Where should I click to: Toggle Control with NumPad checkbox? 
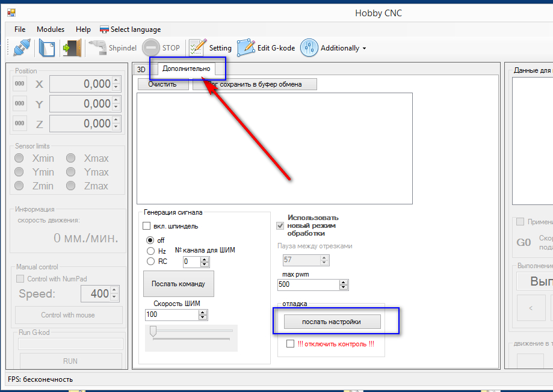coord(20,279)
